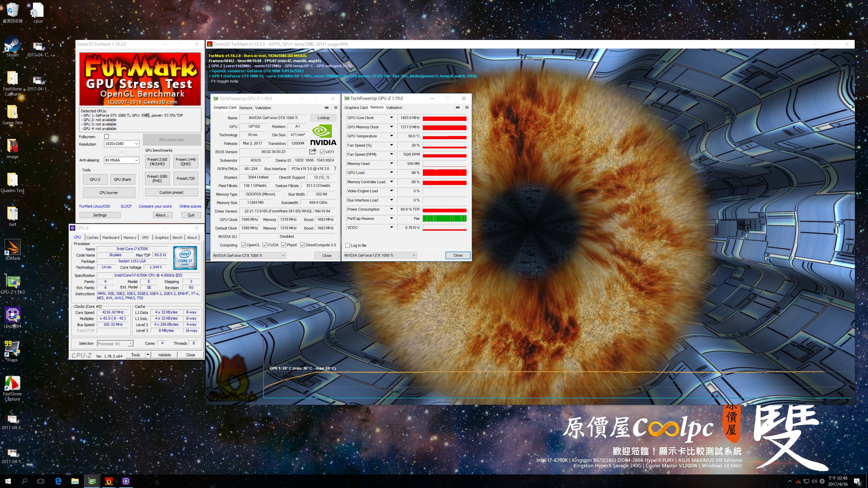Click the Bus Interface question mark icon
Image resolution: width=868 pixels, height=488 pixels.
(x=335, y=169)
